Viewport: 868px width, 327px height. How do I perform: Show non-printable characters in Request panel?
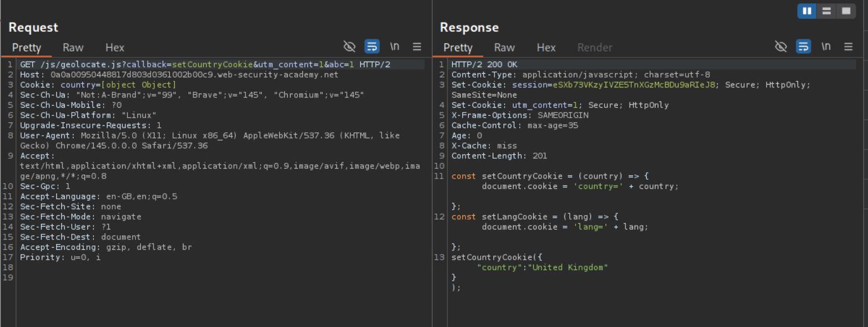pos(394,47)
